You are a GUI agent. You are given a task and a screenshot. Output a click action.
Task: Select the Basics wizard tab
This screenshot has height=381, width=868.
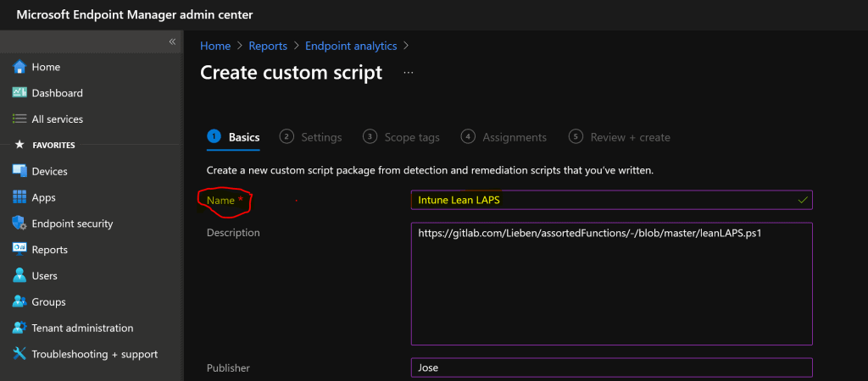coord(233,137)
